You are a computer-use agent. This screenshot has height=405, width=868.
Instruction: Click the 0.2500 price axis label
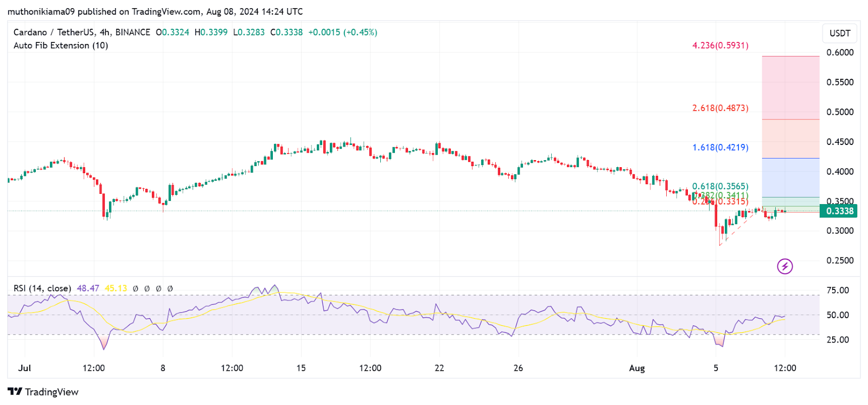point(840,261)
